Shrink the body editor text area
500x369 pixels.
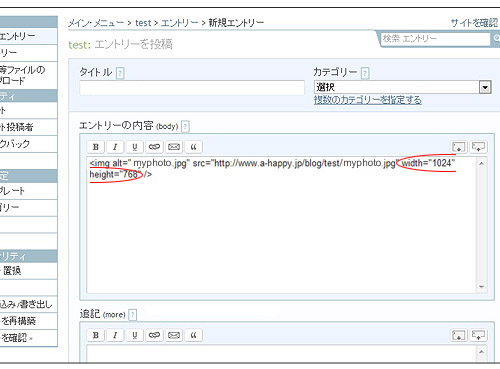pyautogui.click(x=478, y=147)
